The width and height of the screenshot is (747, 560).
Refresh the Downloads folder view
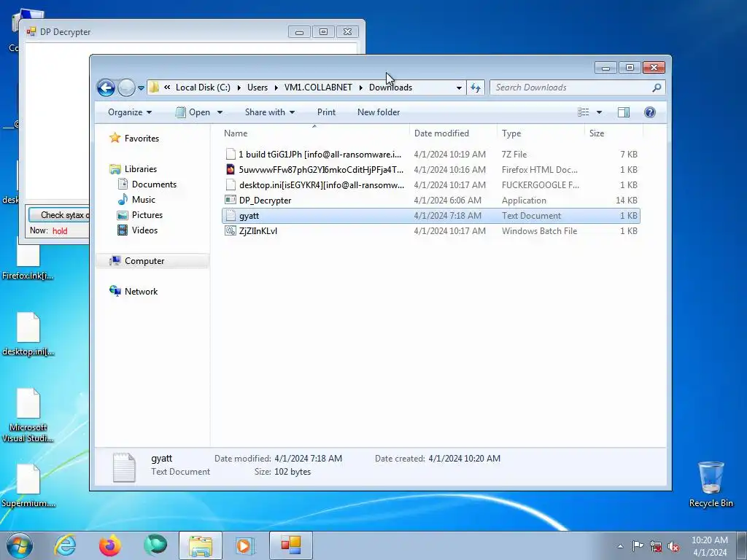click(476, 87)
